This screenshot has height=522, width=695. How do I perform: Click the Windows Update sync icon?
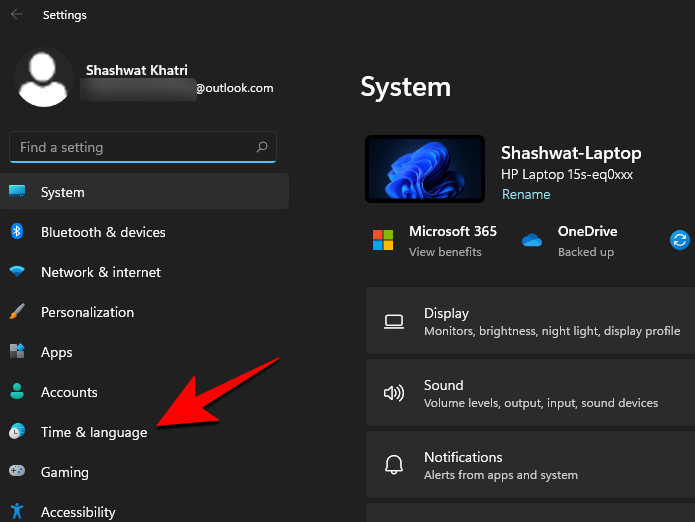pos(680,240)
